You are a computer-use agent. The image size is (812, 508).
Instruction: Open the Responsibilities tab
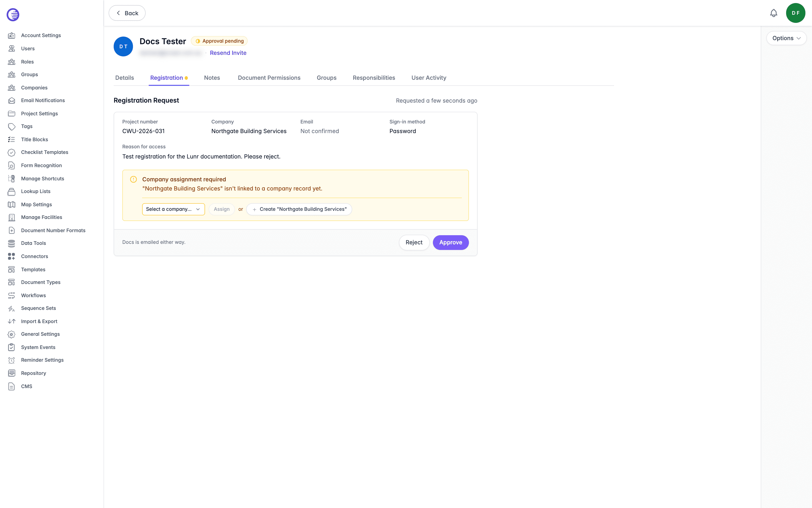(374, 78)
